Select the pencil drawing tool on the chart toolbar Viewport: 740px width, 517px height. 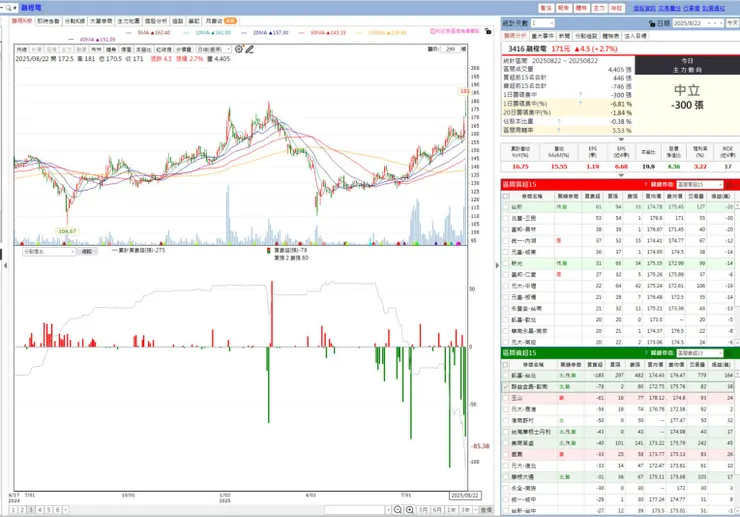pyautogui.click(x=250, y=49)
